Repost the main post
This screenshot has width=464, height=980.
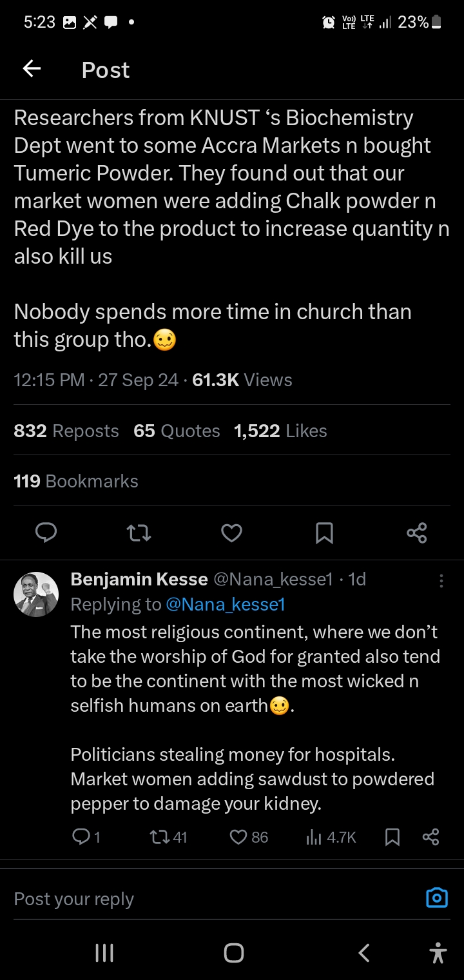point(139,533)
